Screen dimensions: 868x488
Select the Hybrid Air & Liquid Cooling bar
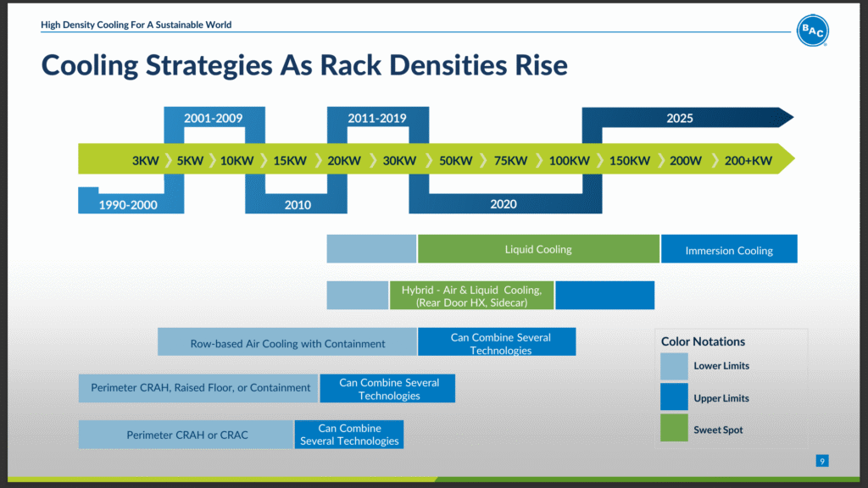(x=471, y=296)
